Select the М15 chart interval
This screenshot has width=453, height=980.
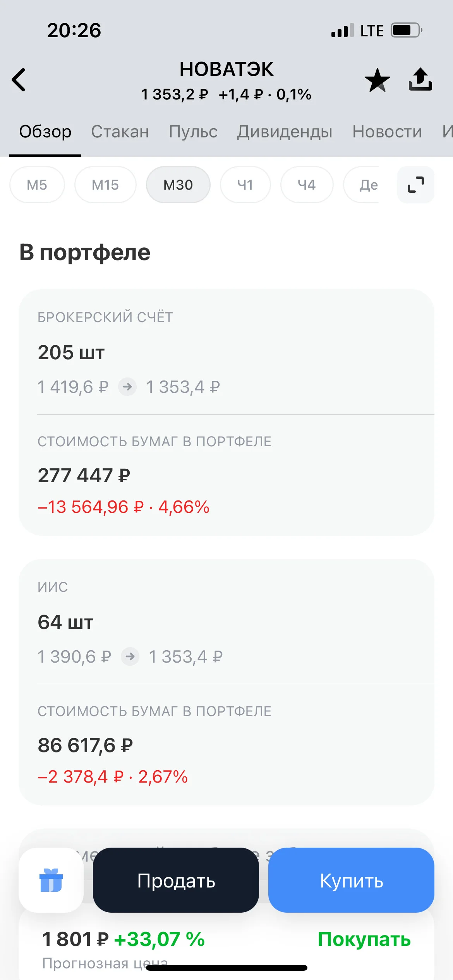click(105, 185)
